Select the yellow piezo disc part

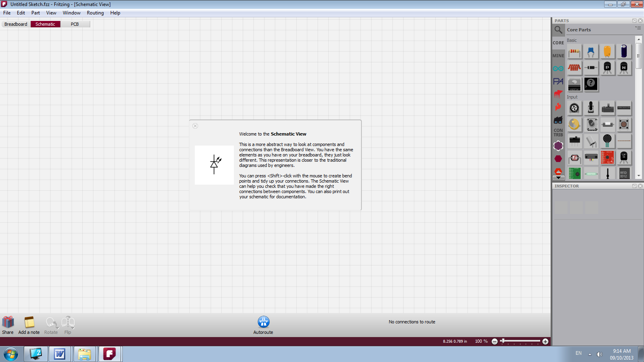point(574,125)
